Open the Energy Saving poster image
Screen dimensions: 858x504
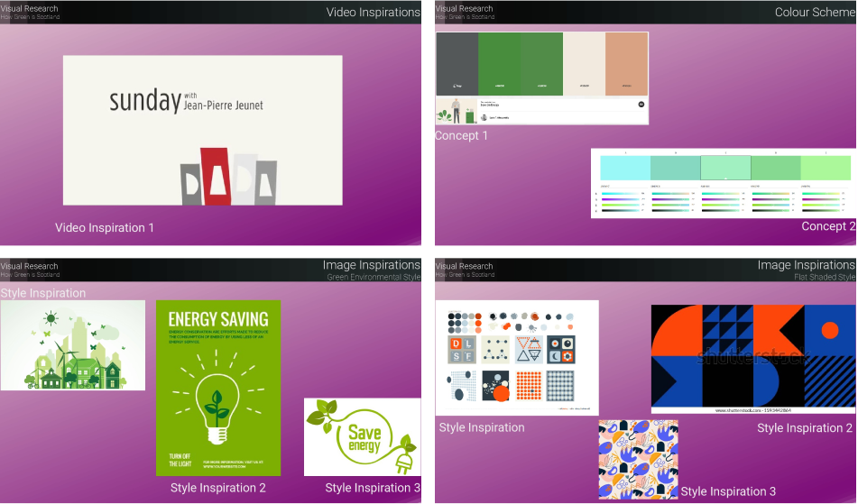tap(218, 388)
